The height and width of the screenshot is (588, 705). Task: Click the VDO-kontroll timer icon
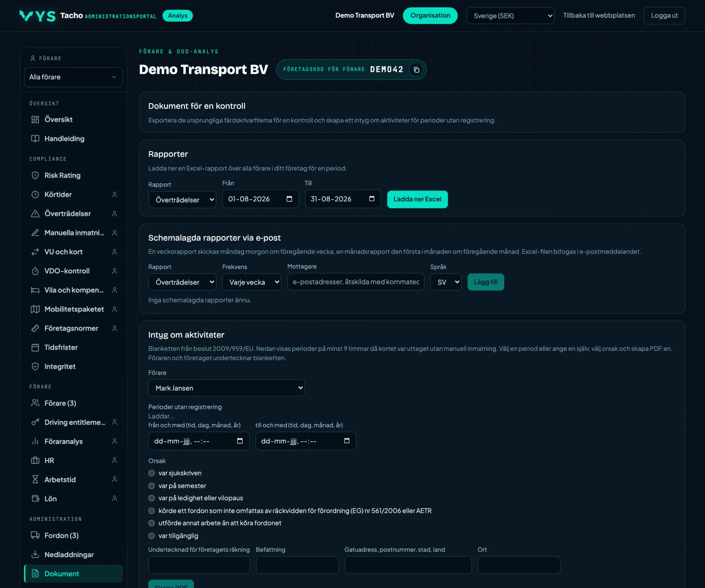coord(35,271)
